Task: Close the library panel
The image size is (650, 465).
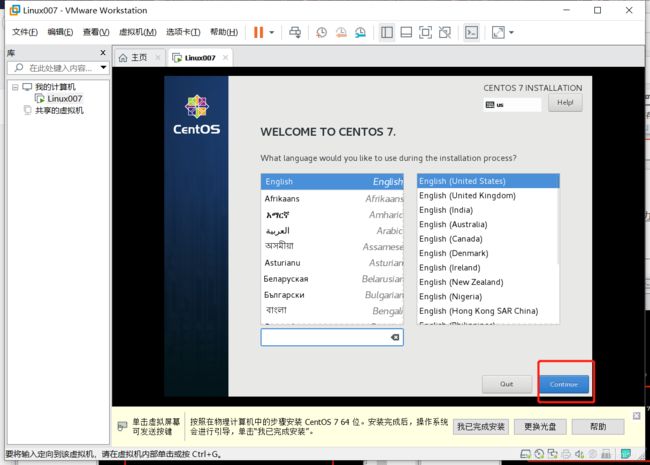Action: (x=103, y=53)
